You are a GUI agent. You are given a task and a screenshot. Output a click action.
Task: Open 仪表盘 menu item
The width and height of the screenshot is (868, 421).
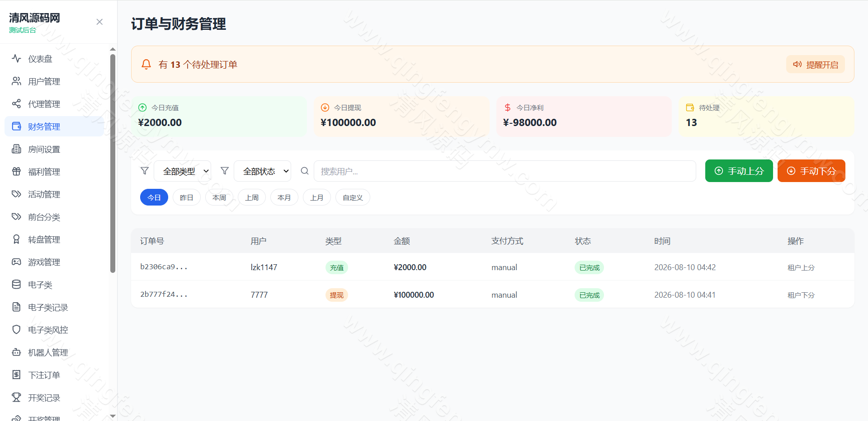54,58
